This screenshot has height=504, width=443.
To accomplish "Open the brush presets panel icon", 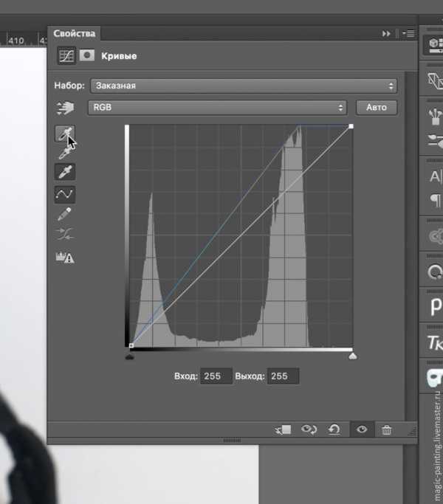I will pos(436,117).
